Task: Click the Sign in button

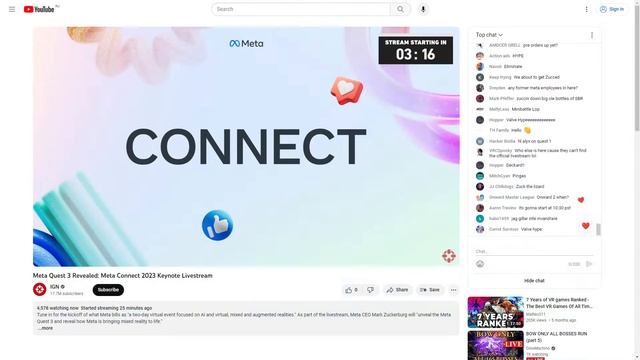Action: click(612, 9)
